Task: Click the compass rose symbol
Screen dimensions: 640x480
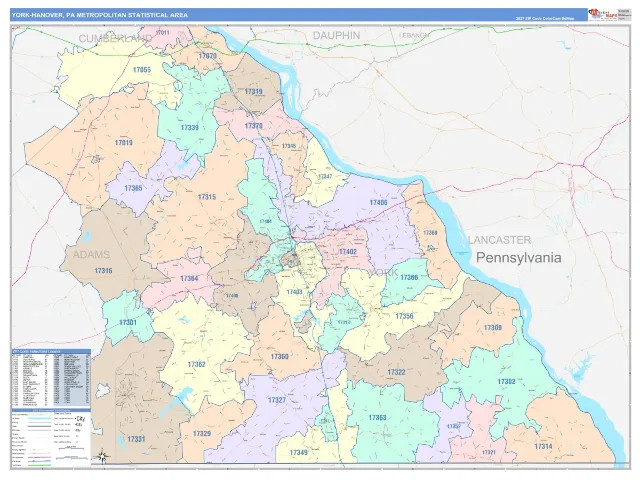Action: coord(103,456)
